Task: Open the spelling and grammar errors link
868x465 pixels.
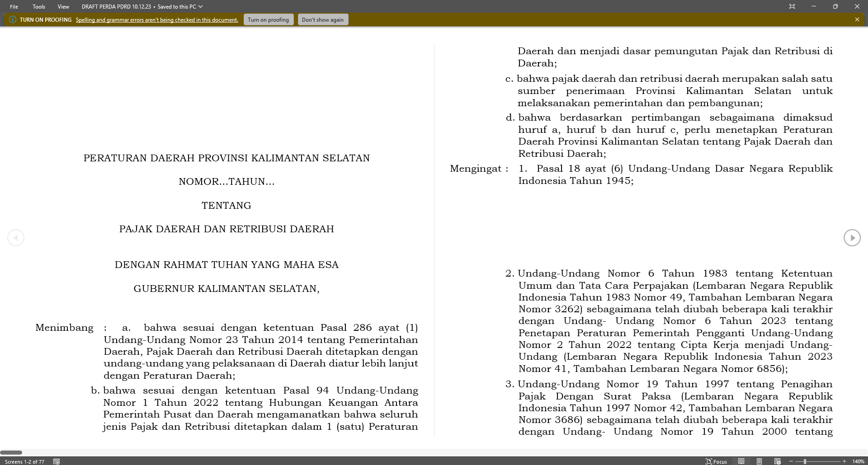Action: [157, 20]
